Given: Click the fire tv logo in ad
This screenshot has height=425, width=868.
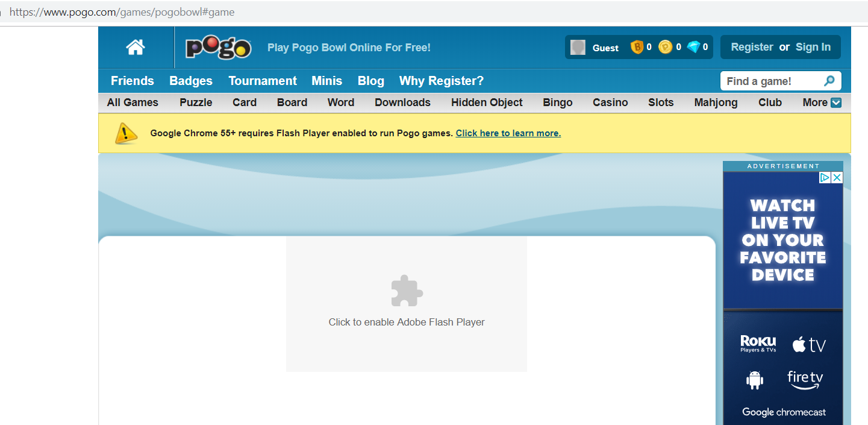Looking at the screenshot, I should coord(805,380).
